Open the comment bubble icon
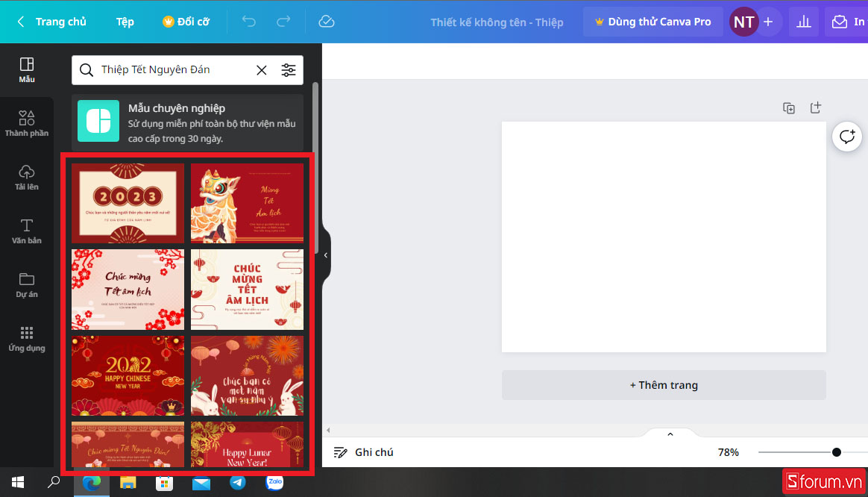Viewport: 868px width, 497px height. (x=847, y=137)
